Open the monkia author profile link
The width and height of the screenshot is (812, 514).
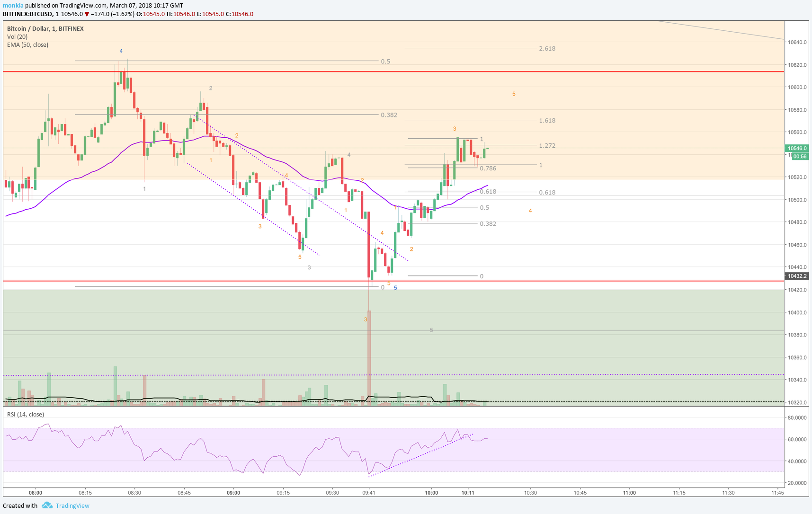13,6
